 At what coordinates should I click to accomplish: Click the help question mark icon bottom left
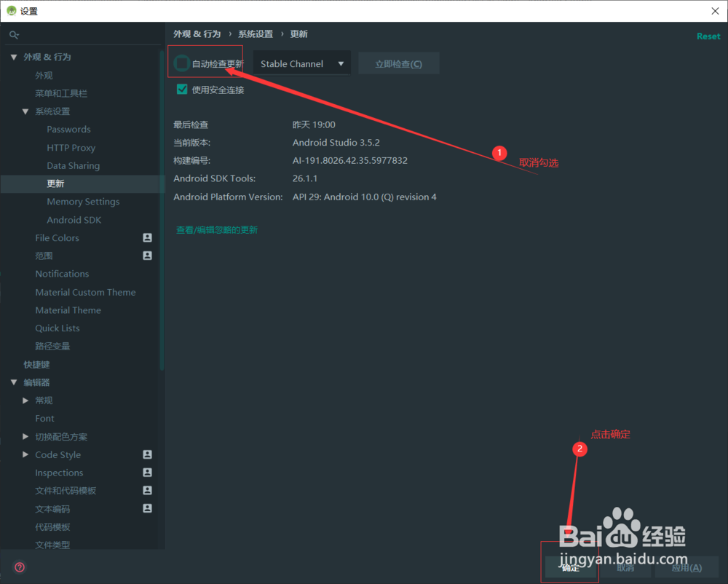[19, 567]
